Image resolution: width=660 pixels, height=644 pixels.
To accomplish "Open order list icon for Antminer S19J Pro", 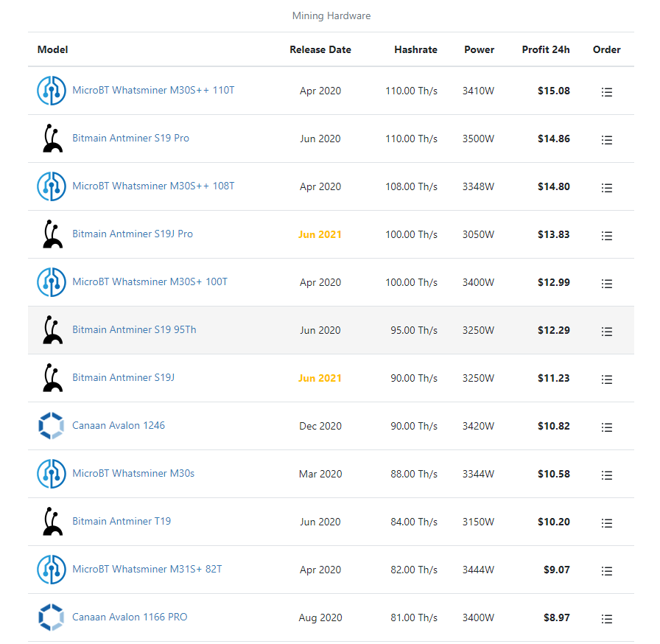I will [x=606, y=236].
